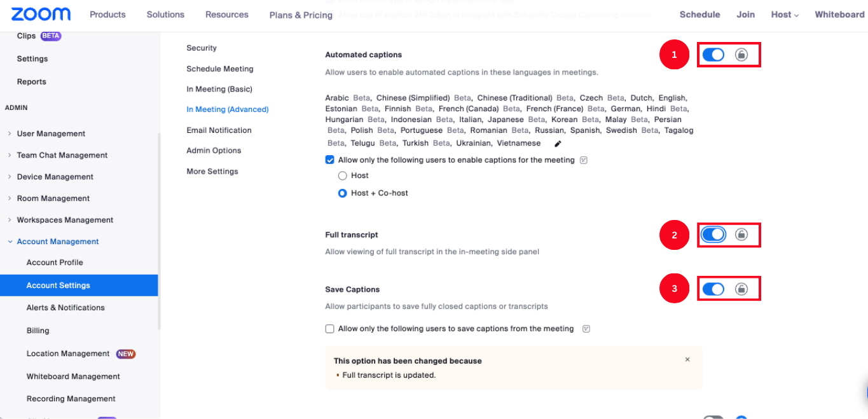The width and height of the screenshot is (868, 419).
Task: Click the lock icon beside Full transcript
Action: [x=741, y=235]
